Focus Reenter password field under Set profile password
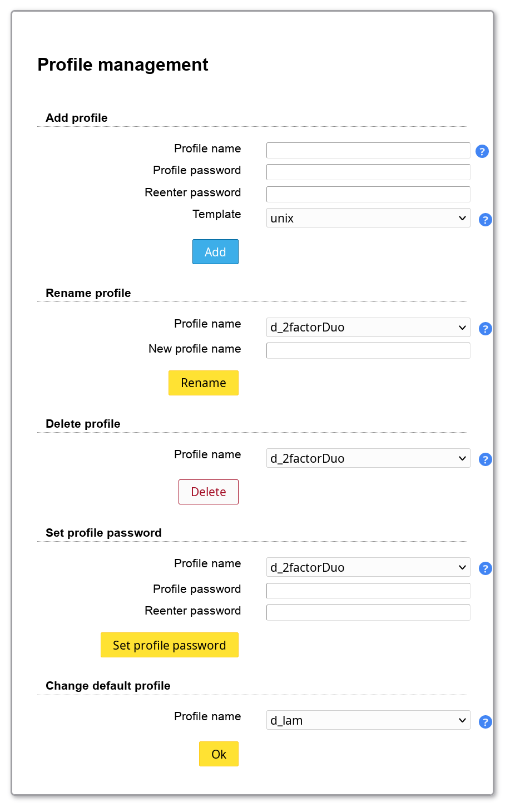 (368, 612)
